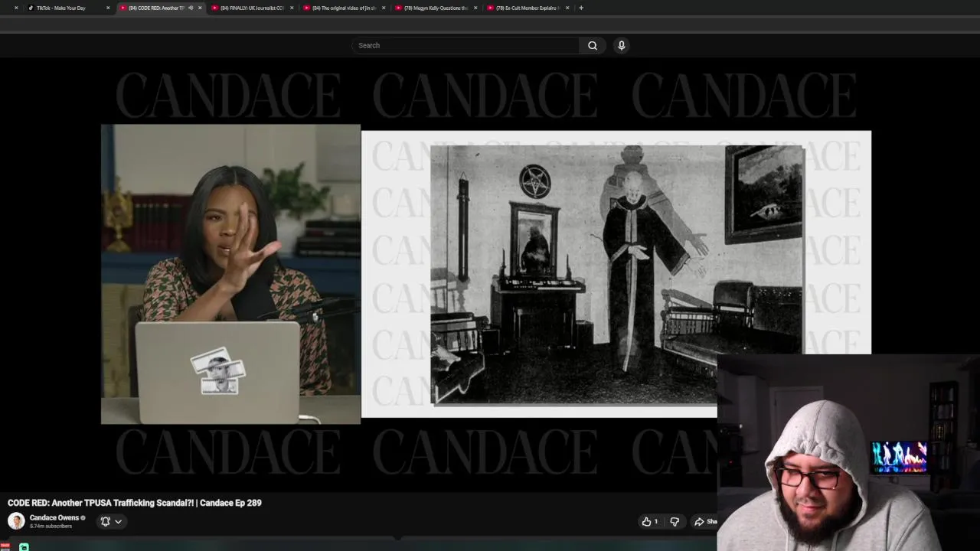
Task: Close the TikTok tab
Action: 108,8
